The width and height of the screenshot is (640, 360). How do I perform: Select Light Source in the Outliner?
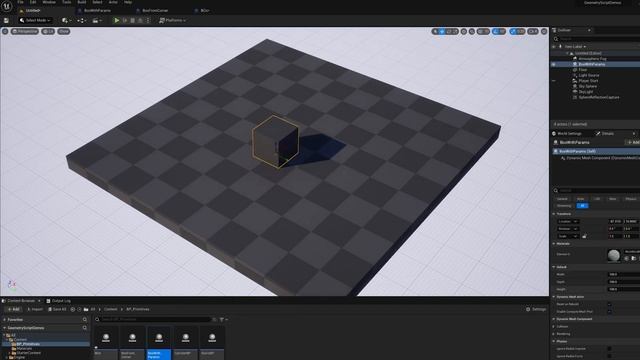589,75
